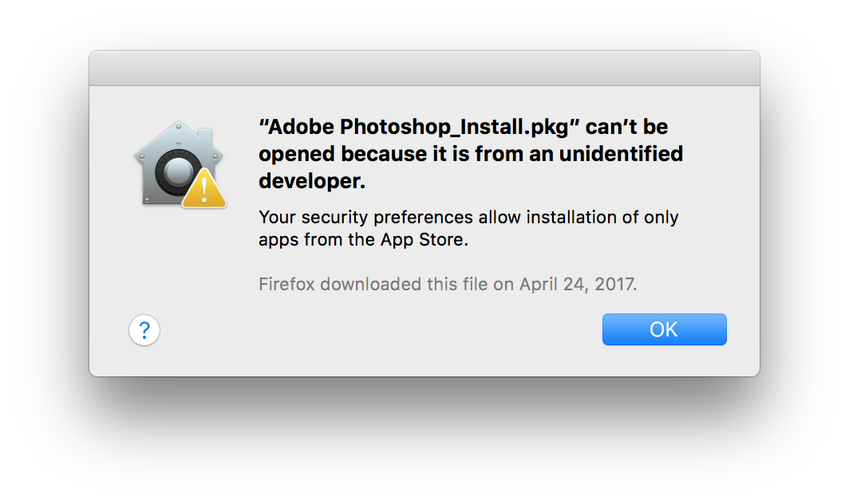The width and height of the screenshot is (849, 504).
Task: Select the circular help badge near the bottom left
Action: (144, 329)
